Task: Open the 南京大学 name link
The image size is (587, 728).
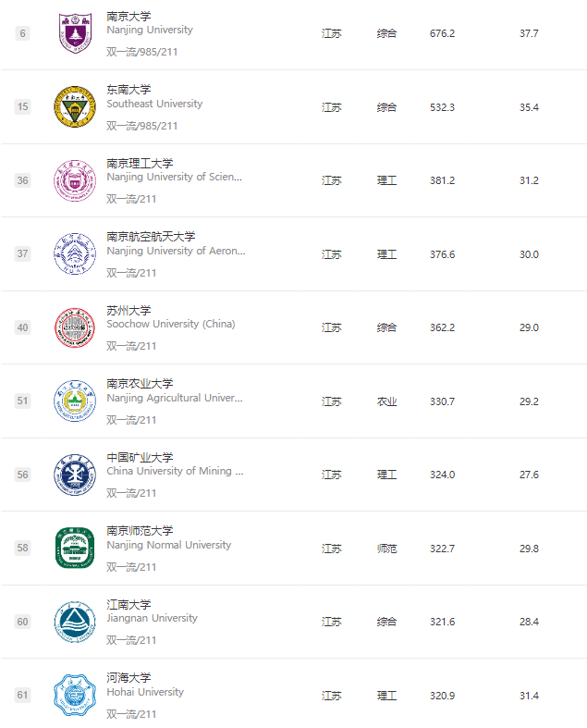Action: pos(128,17)
